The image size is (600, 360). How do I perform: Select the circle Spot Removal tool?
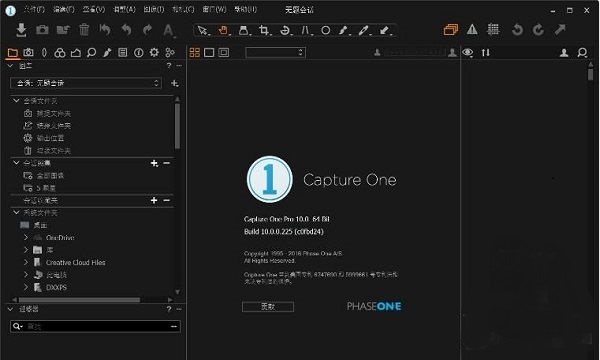click(326, 30)
